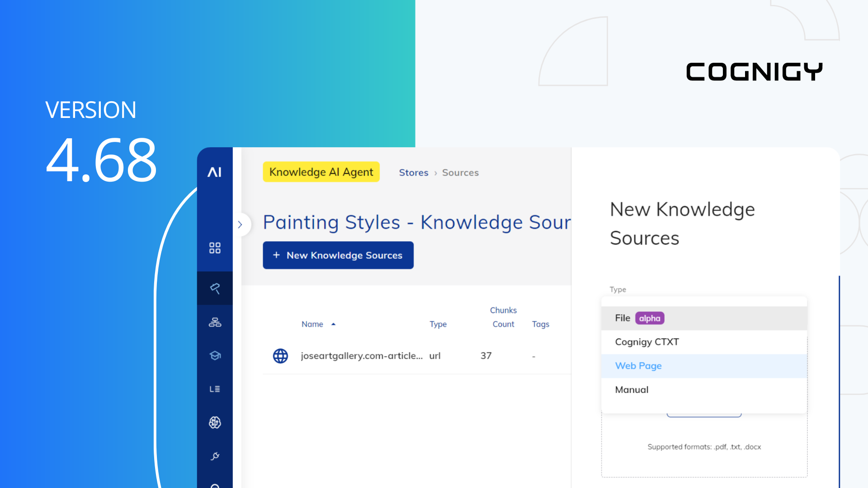The height and width of the screenshot is (488, 868).
Task: Select the Build hammer icon
Action: [215, 288]
